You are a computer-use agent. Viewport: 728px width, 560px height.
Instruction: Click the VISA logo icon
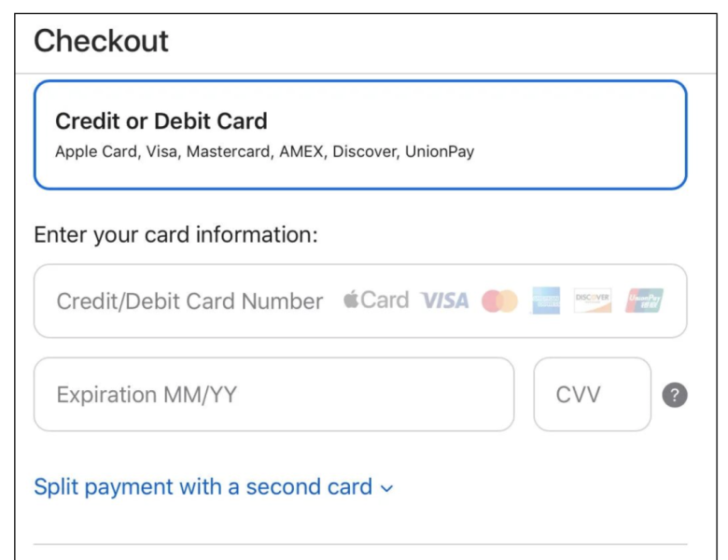click(445, 301)
